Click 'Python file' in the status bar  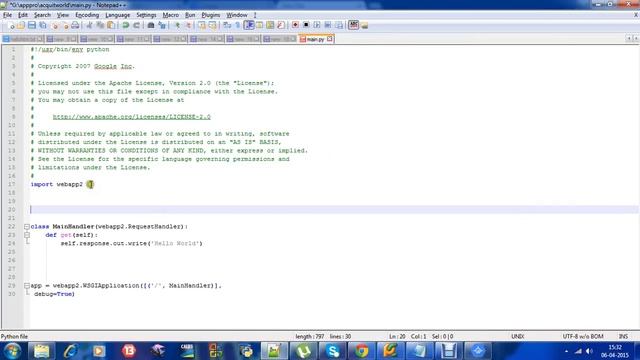[x=14, y=337]
